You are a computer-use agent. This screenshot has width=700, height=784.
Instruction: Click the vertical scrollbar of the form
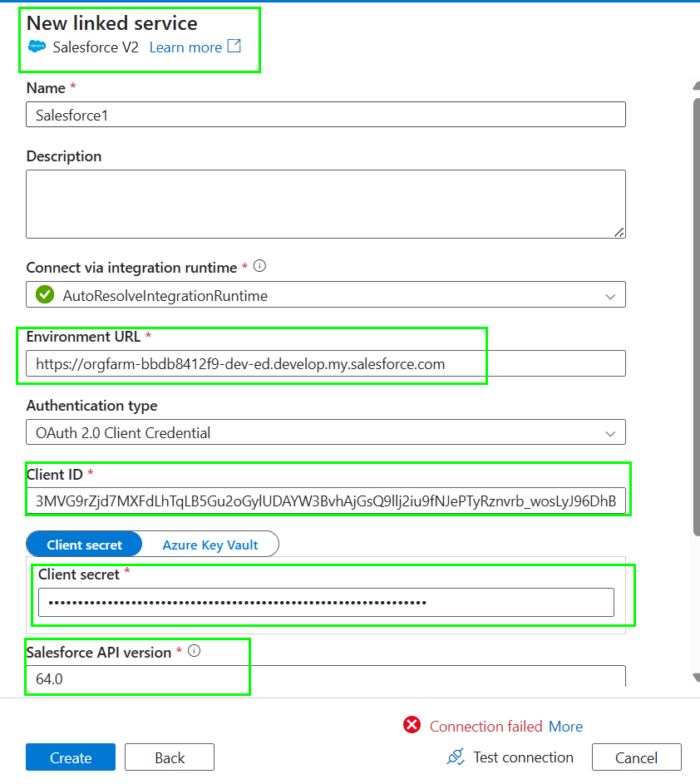click(697, 318)
